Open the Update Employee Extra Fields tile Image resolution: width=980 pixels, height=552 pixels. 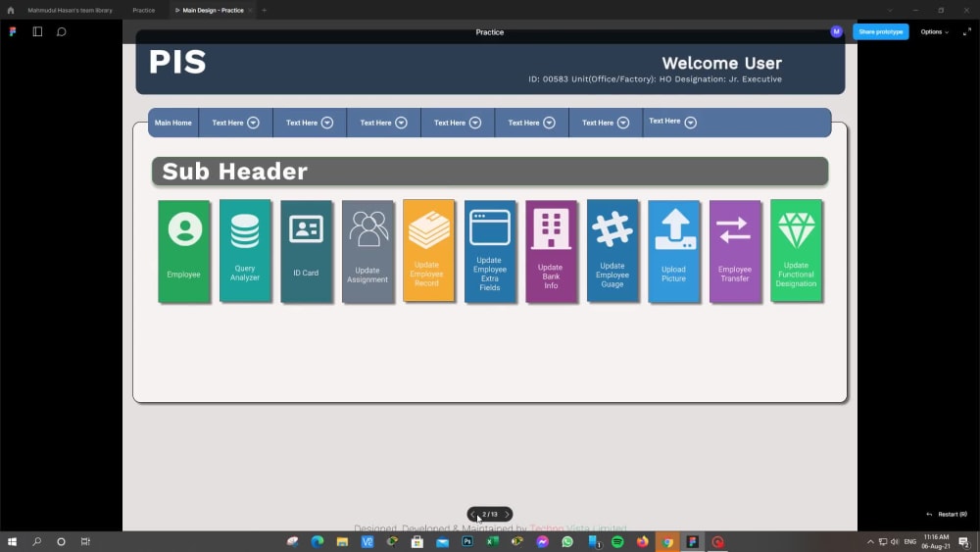(490, 251)
